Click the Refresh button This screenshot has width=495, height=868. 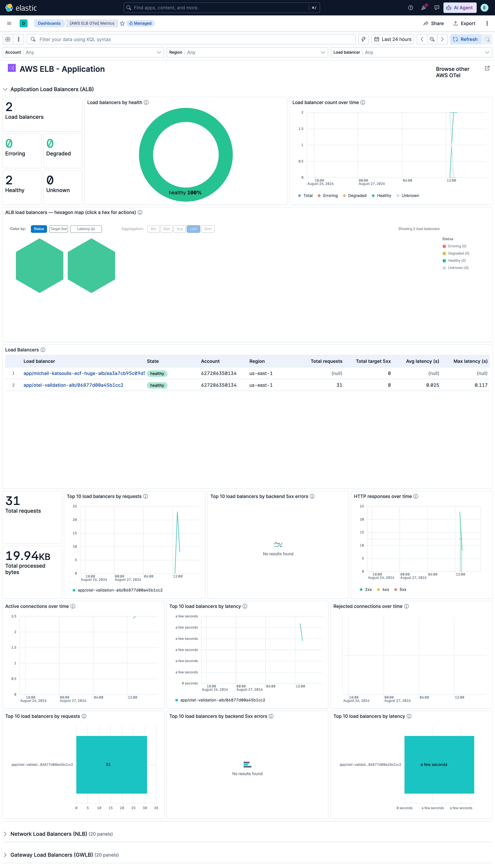(x=465, y=39)
